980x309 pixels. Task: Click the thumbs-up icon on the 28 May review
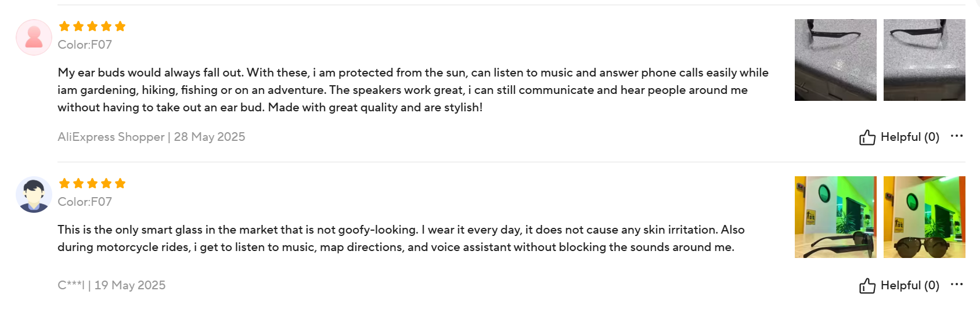coord(867,137)
